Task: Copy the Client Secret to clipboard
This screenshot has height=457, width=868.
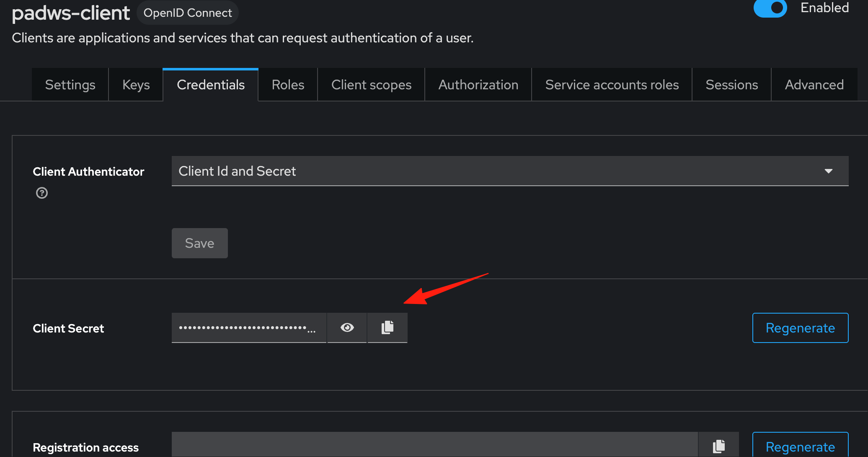Action: pos(387,327)
